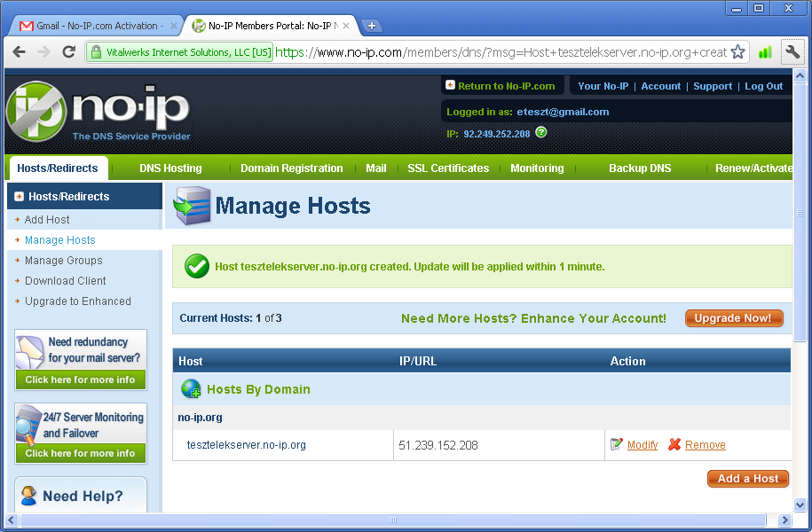The width and height of the screenshot is (812, 532).
Task: Click the browser Back arrow button
Action: pyautogui.click(x=19, y=52)
